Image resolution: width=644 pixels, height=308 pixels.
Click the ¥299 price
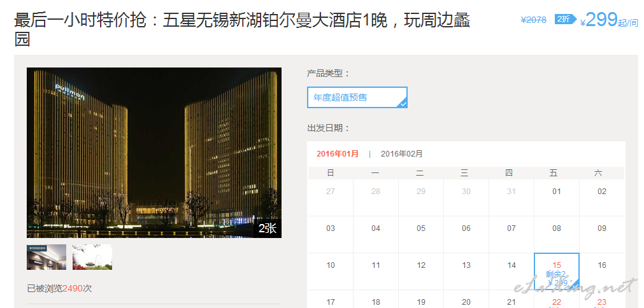tap(599, 20)
